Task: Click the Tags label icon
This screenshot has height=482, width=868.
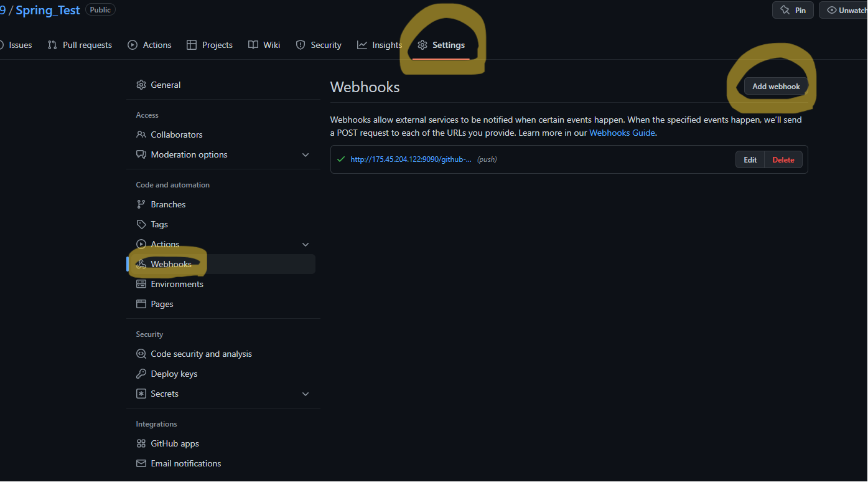Action: (x=141, y=224)
